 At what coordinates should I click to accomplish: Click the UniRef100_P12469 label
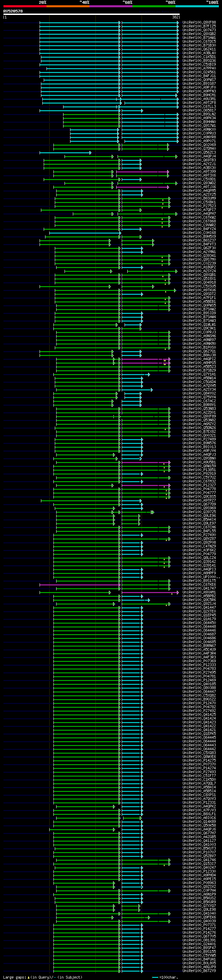[199, 680]
